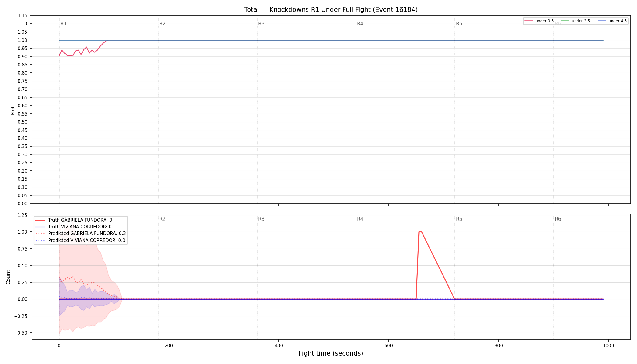Click the R5 marker in the top chart
The width and height of the screenshot is (637, 364).
pos(459,24)
